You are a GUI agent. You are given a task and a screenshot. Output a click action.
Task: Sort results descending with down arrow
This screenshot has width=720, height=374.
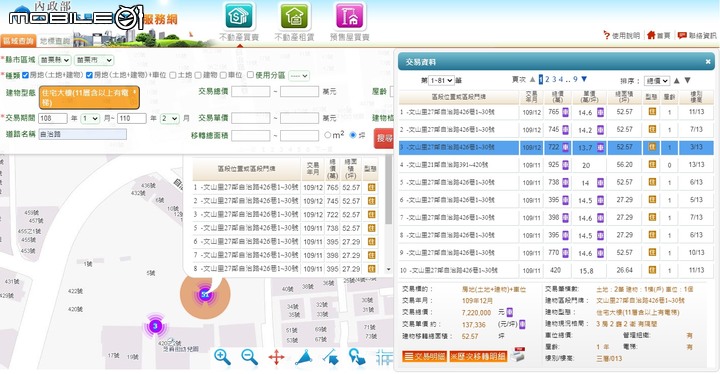point(687,81)
